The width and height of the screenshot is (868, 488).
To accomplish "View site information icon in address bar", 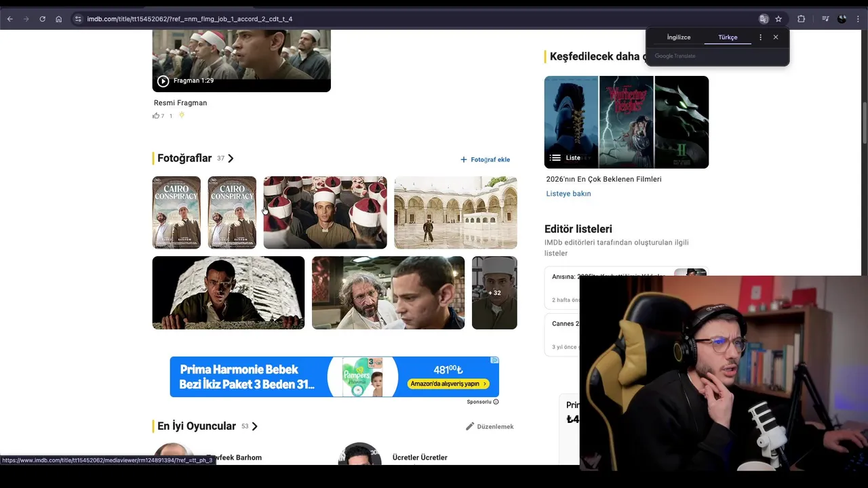I will [x=78, y=19].
